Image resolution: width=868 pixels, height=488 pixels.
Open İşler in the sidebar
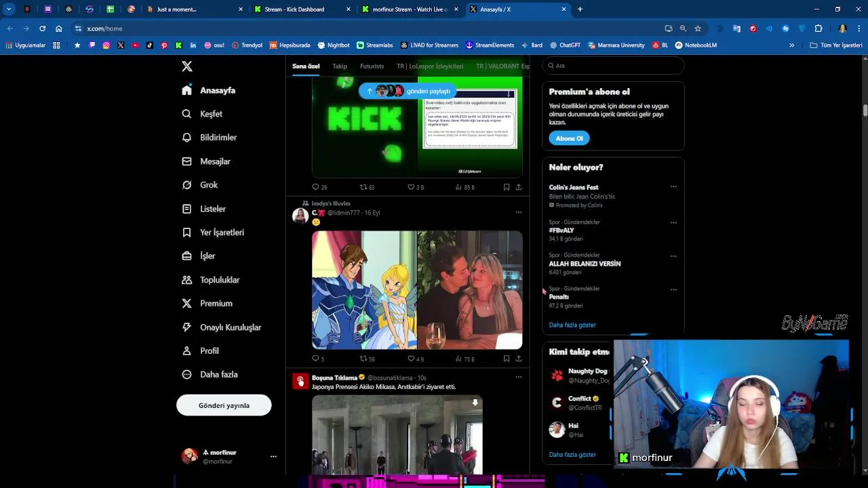tap(199, 256)
